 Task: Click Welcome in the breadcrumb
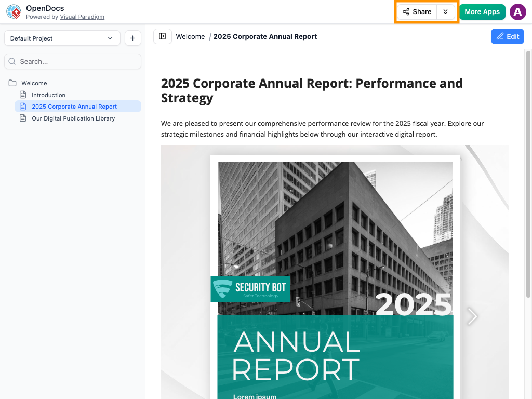tap(190, 37)
